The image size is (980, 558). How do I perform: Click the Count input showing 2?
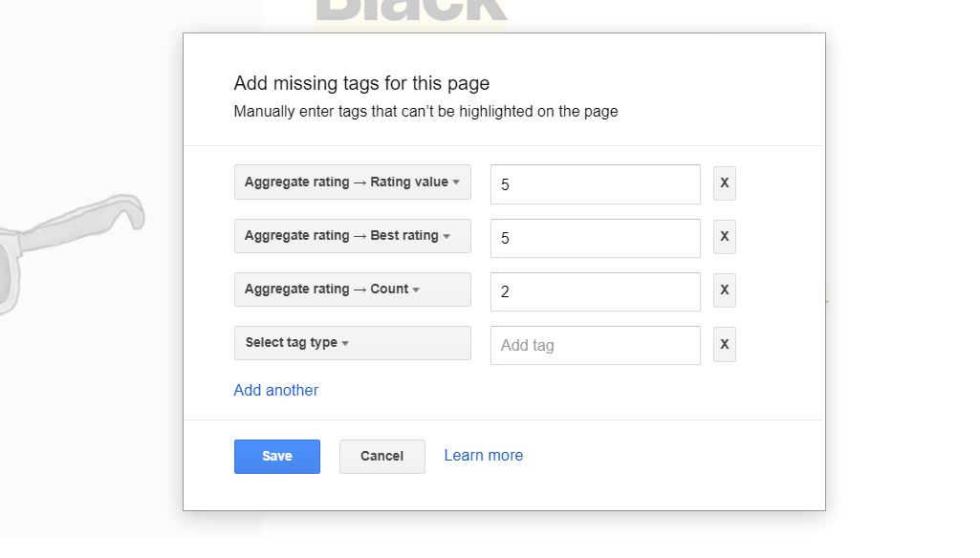[595, 290]
